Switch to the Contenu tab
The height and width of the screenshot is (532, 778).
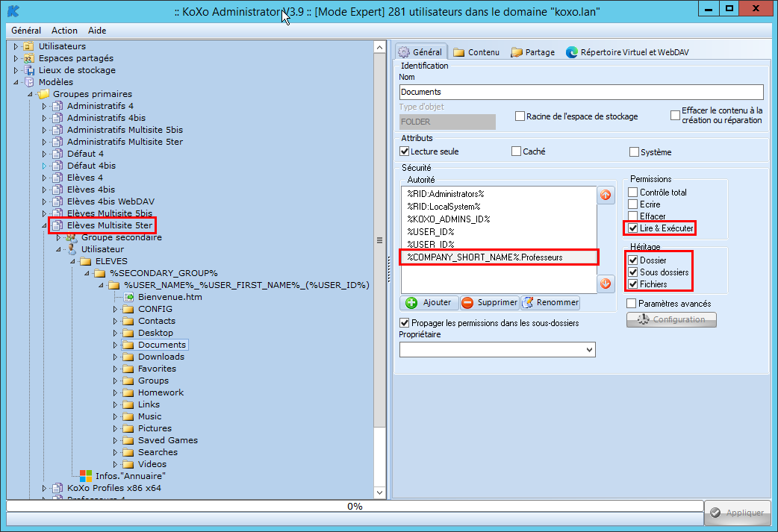476,52
